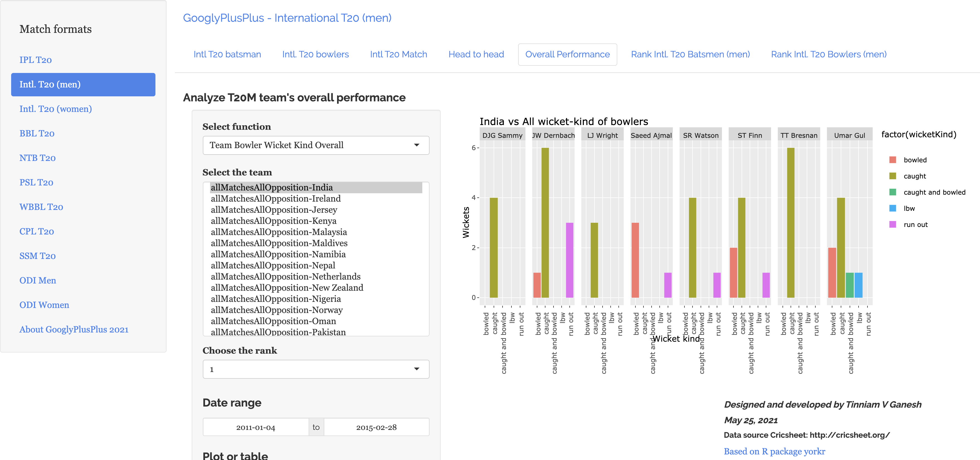Screen dimensions: 980x460
Task: Click the end date 2015-02-28 field
Action: 376,427
